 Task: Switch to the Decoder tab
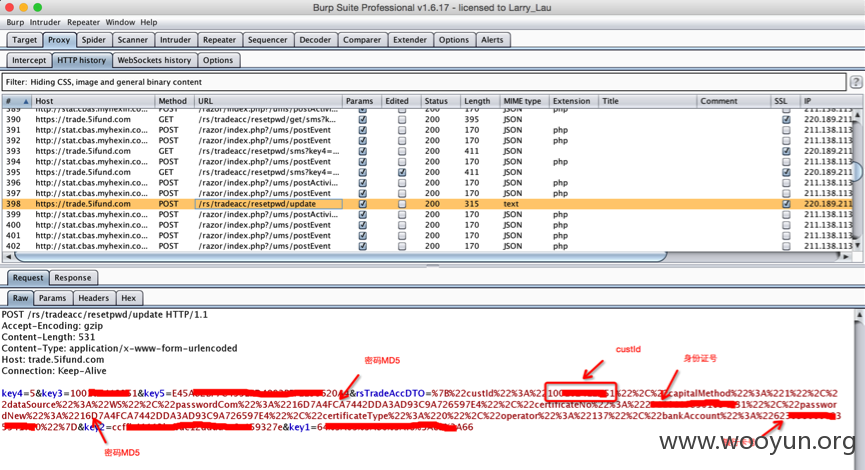coord(316,40)
